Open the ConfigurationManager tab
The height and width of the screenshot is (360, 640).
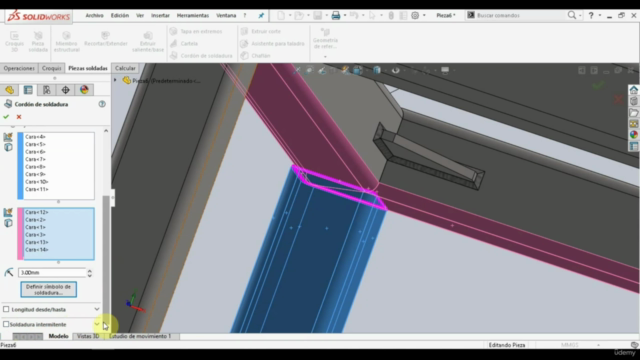47,90
